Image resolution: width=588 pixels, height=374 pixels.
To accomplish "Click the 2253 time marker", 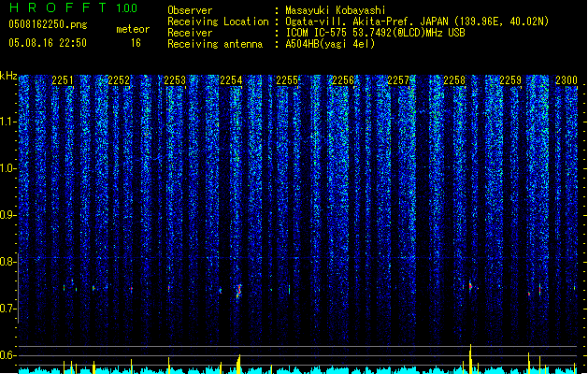I will tap(175, 80).
